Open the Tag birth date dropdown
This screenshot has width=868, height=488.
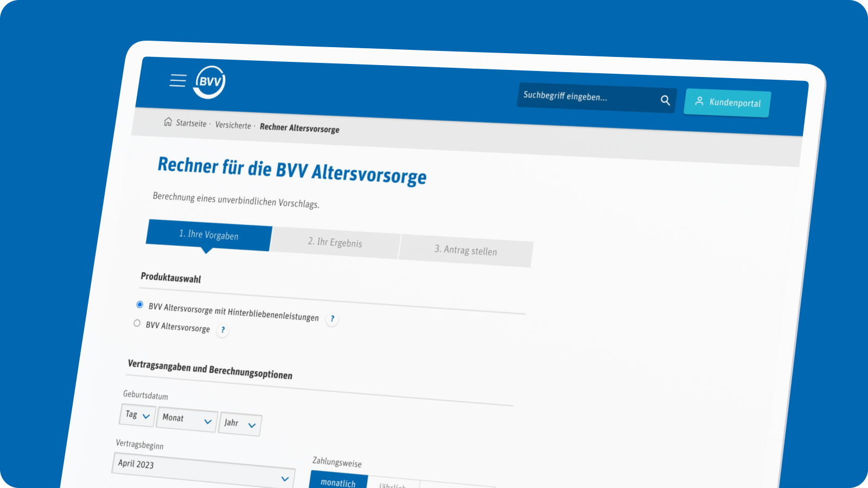point(137,415)
